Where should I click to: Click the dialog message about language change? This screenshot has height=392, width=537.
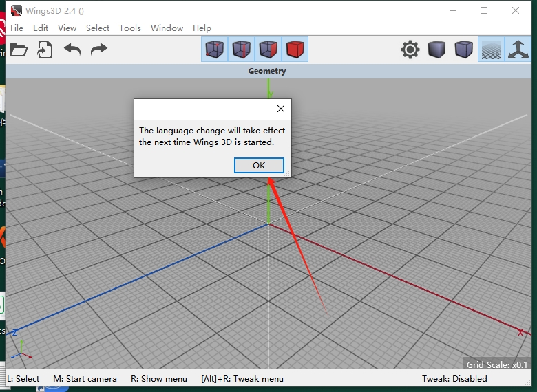click(212, 136)
